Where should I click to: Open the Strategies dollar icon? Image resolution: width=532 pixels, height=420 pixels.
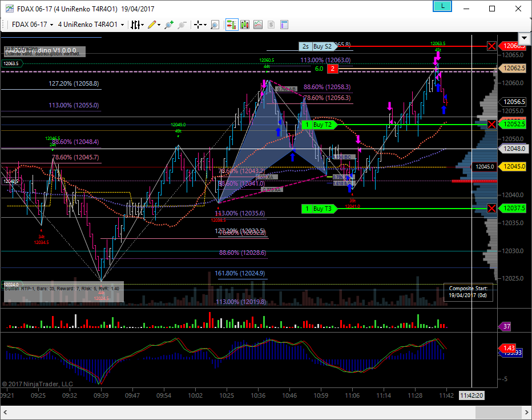click(271, 25)
